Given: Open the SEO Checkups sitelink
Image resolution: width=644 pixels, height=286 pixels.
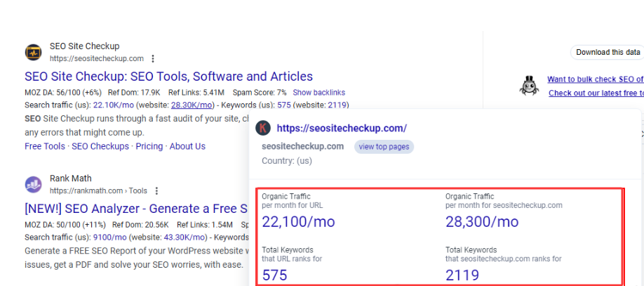Looking at the screenshot, I should 100,146.
